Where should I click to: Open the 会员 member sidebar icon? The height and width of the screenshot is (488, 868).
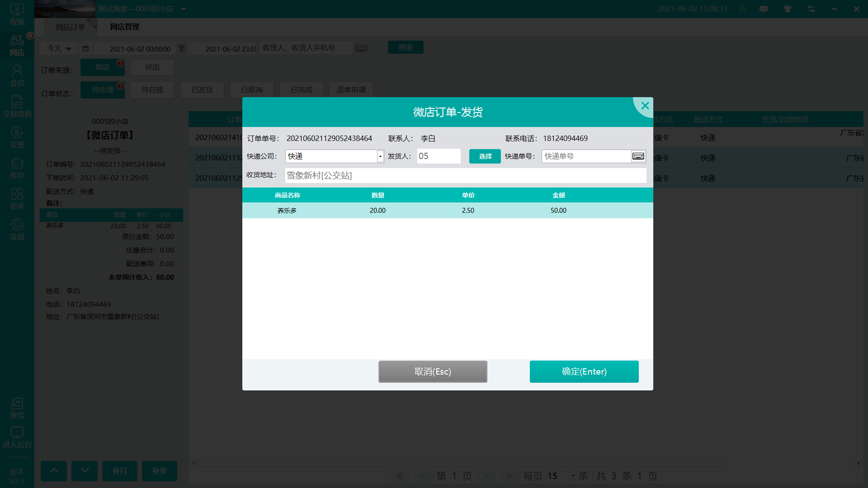click(17, 76)
